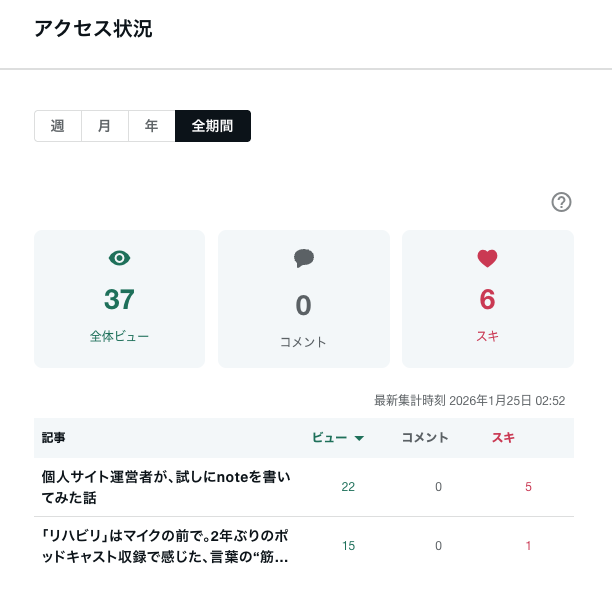
Task: Click the green eye views icon
Action: click(119, 258)
